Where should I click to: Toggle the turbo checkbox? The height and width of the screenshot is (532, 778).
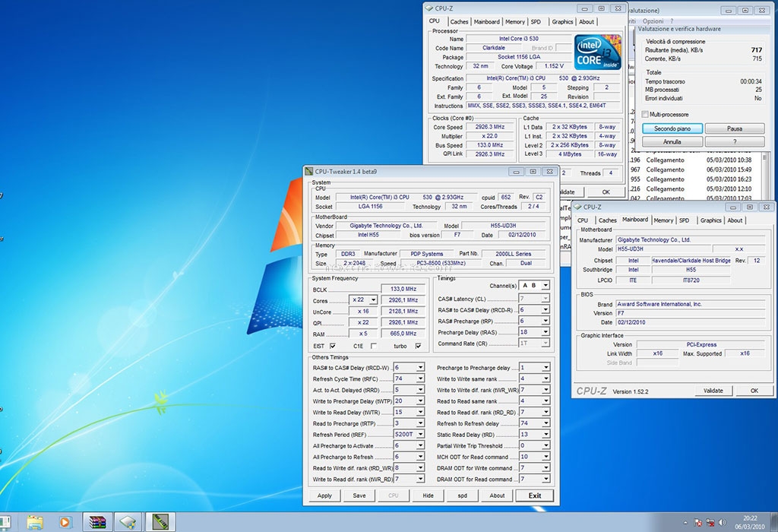[419, 346]
